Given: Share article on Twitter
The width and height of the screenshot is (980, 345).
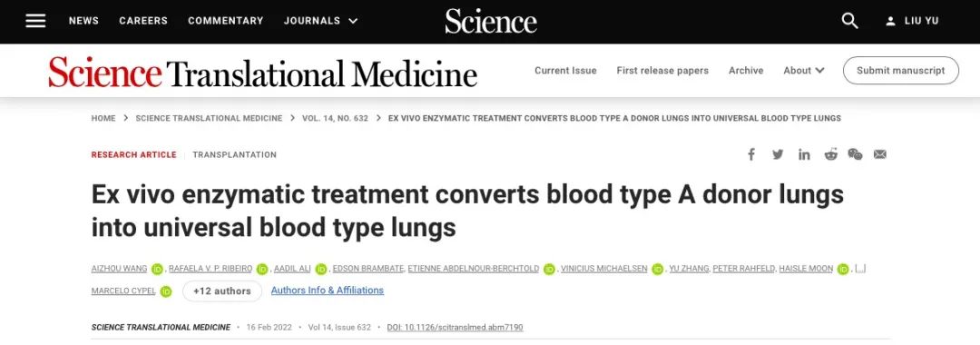Looking at the screenshot, I should coord(778,154).
